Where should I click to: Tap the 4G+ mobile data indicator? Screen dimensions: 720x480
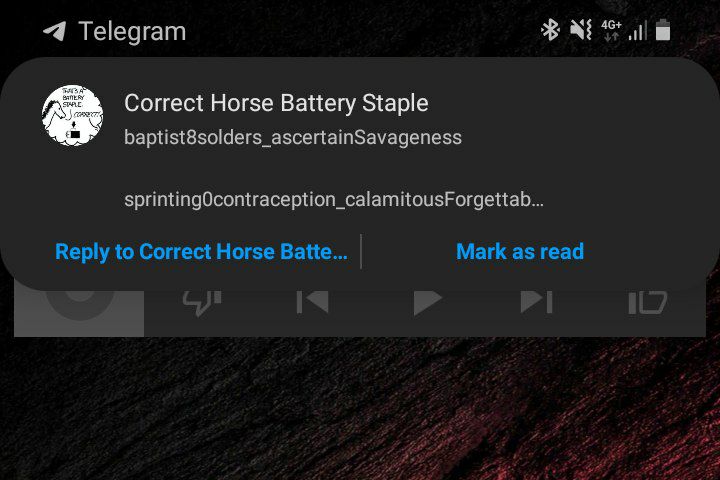[611, 30]
